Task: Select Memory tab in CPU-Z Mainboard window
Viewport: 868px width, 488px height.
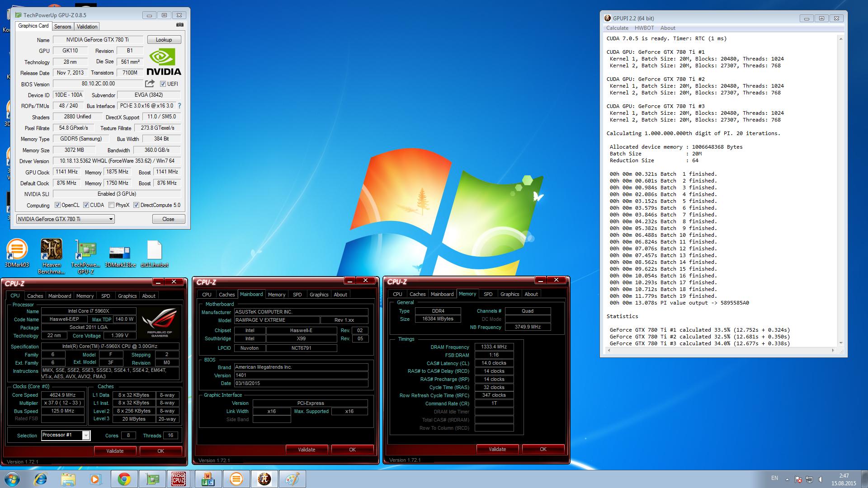Action: click(x=276, y=295)
